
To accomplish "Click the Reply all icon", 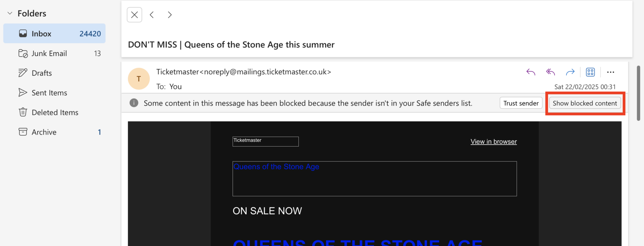I will pos(550,72).
